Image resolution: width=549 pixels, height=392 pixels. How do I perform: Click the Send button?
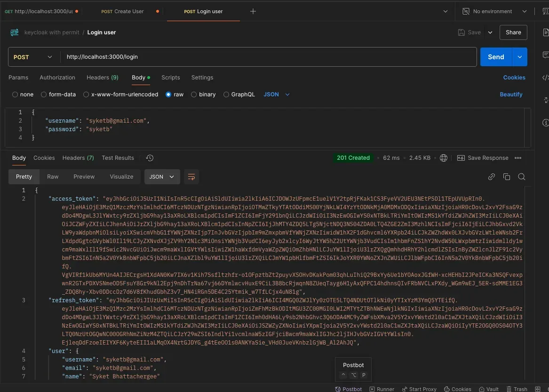pos(495,57)
